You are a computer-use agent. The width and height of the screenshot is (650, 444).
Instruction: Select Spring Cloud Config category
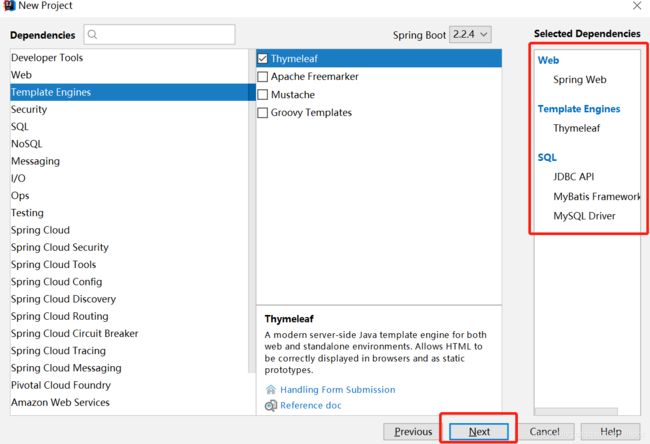point(129,282)
